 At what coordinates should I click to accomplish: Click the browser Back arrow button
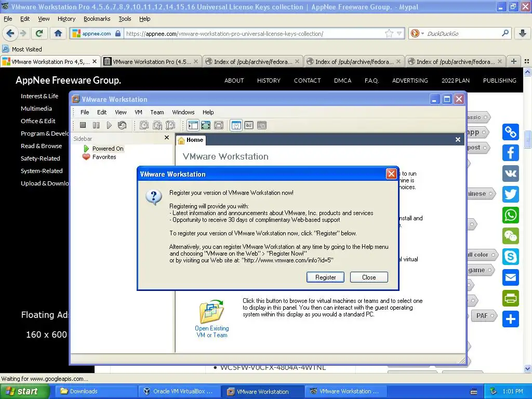10,33
